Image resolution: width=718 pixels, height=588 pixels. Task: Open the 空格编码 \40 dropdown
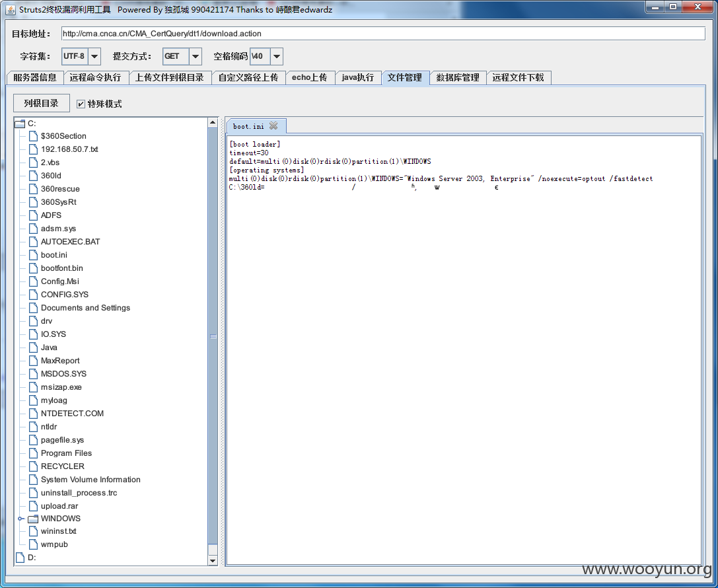tap(277, 56)
